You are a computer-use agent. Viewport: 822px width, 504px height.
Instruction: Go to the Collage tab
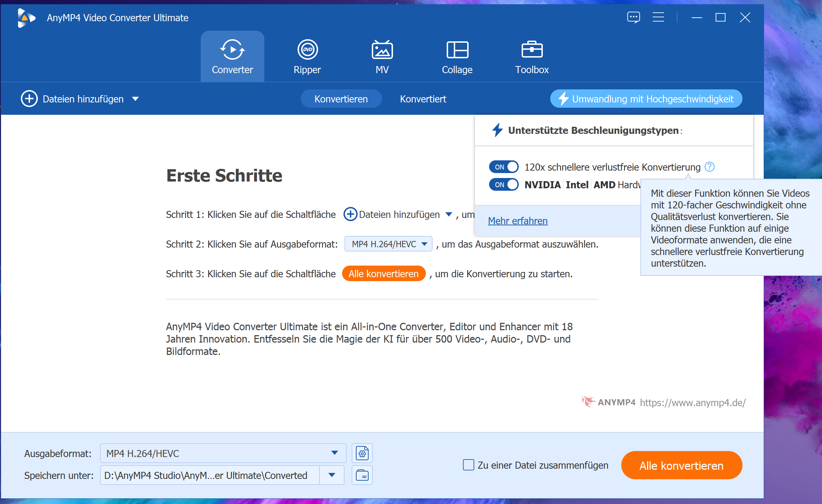pyautogui.click(x=457, y=57)
